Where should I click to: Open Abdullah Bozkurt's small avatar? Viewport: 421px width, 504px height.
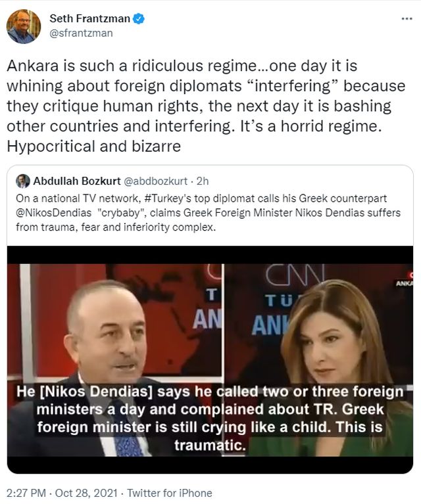click(23, 181)
